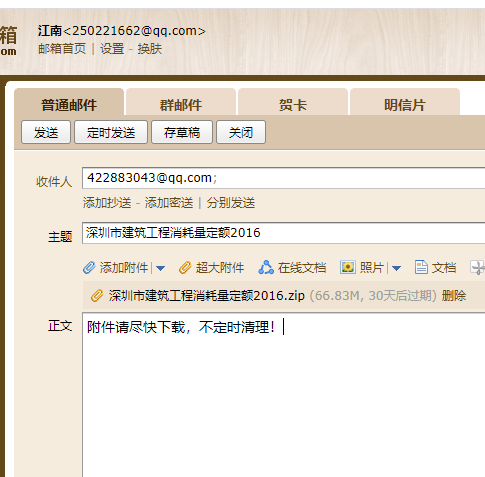Click the 添加密送 link

click(x=169, y=203)
